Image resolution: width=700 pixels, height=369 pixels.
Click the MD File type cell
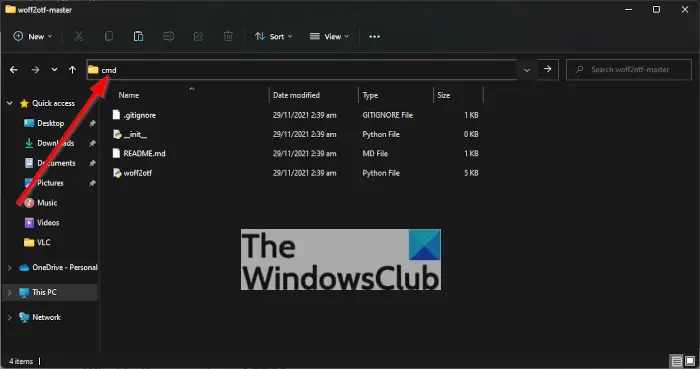(375, 153)
